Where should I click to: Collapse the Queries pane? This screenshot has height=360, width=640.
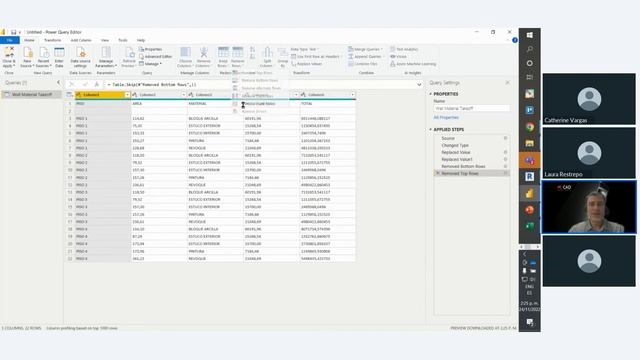tap(58, 82)
